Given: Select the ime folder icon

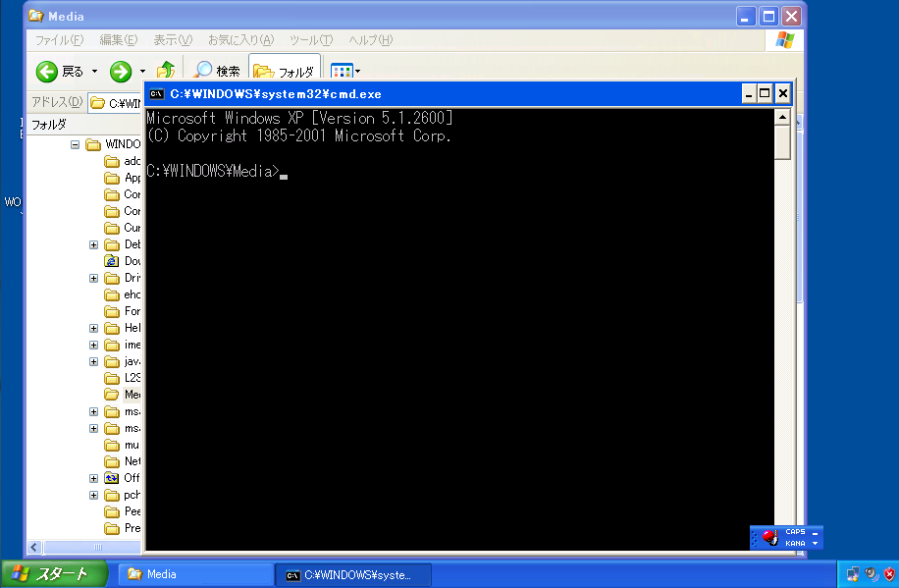Looking at the screenshot, I should (112, 345).
